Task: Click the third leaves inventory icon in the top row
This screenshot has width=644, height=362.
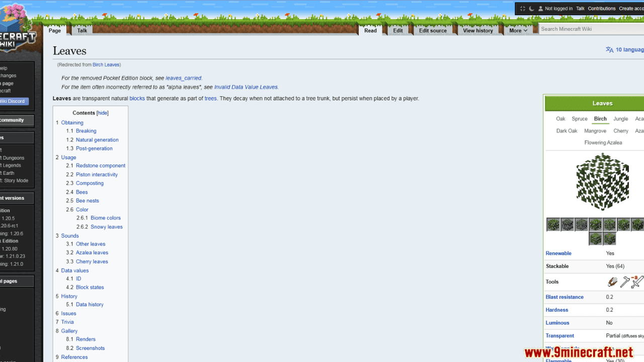Action: click(582, 224)
